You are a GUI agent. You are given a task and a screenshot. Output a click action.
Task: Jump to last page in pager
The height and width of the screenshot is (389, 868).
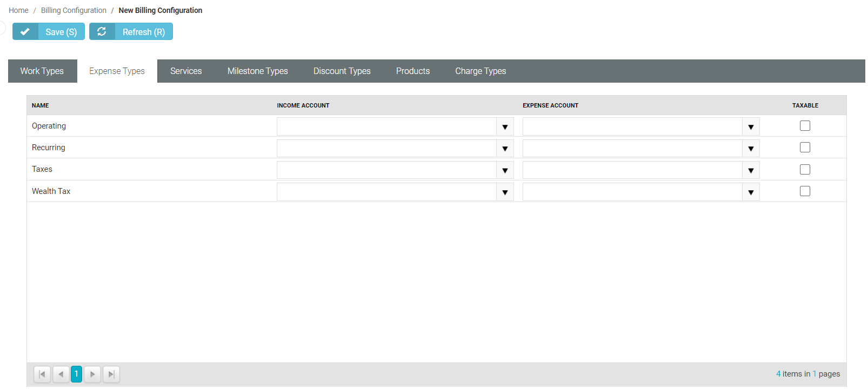(x=111, y=374)
